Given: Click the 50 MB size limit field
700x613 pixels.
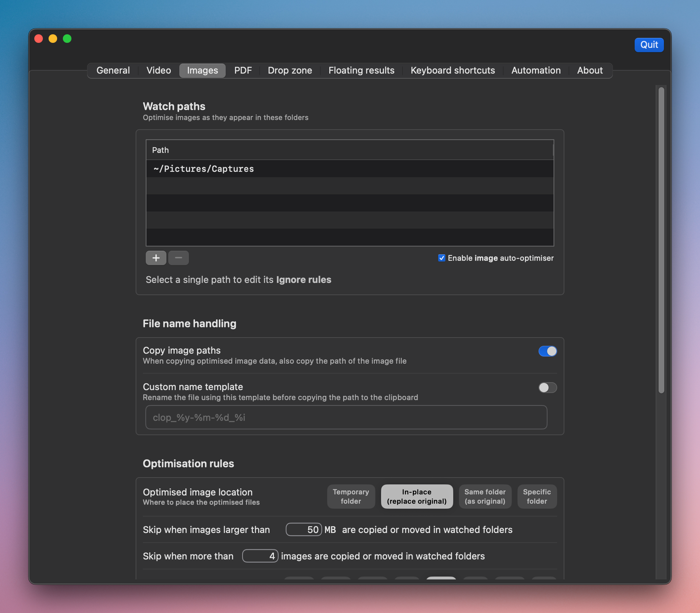Looking at the screenshot, I should (304, 529).
